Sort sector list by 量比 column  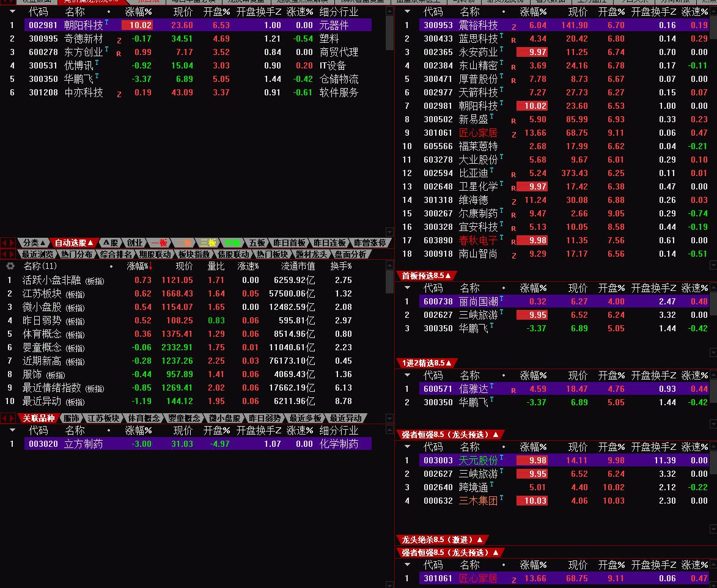(x=216, y=266)
